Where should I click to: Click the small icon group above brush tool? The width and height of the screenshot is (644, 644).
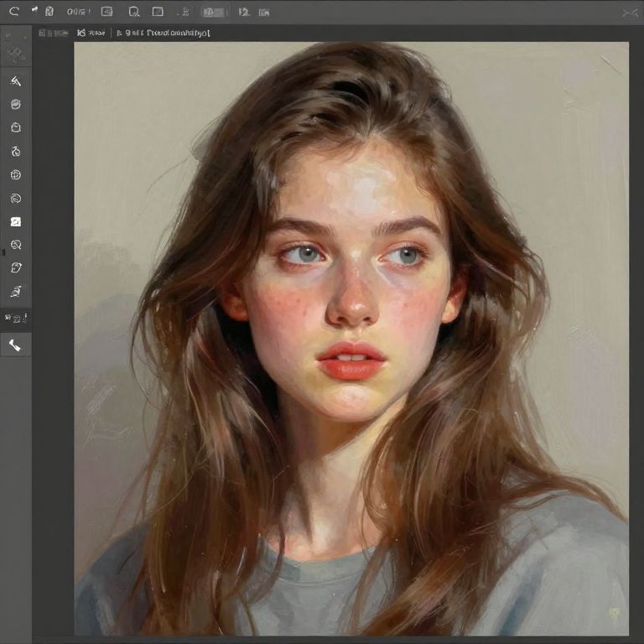pos(15,318)
